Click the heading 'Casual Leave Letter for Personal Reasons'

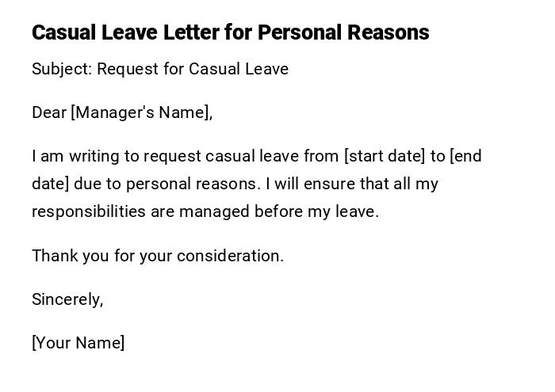230,32
